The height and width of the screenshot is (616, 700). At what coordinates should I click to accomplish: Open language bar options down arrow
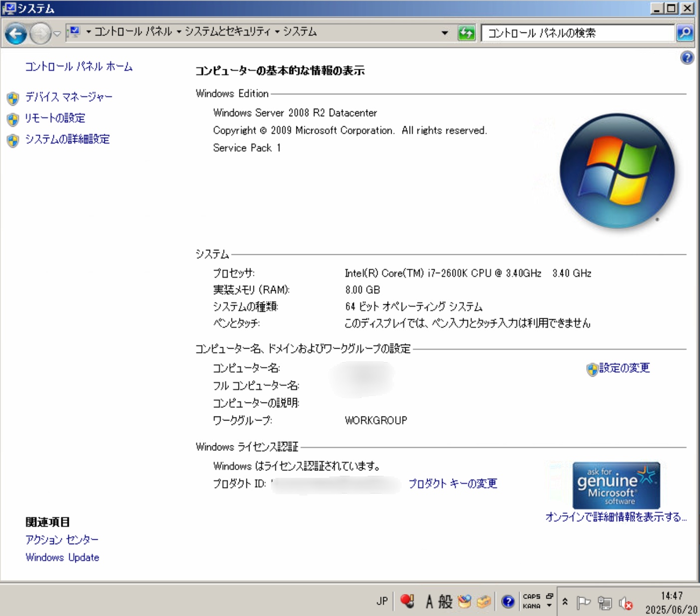point(549,606)
